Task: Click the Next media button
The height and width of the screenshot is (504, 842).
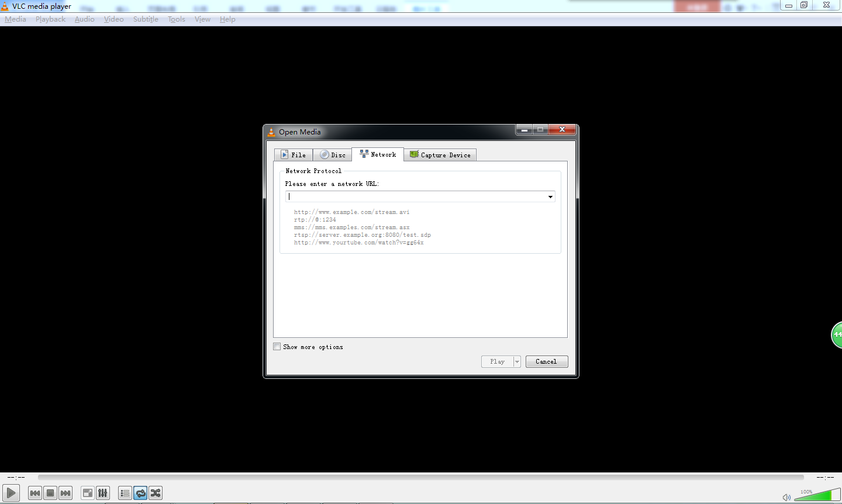Action: (65, 493)
